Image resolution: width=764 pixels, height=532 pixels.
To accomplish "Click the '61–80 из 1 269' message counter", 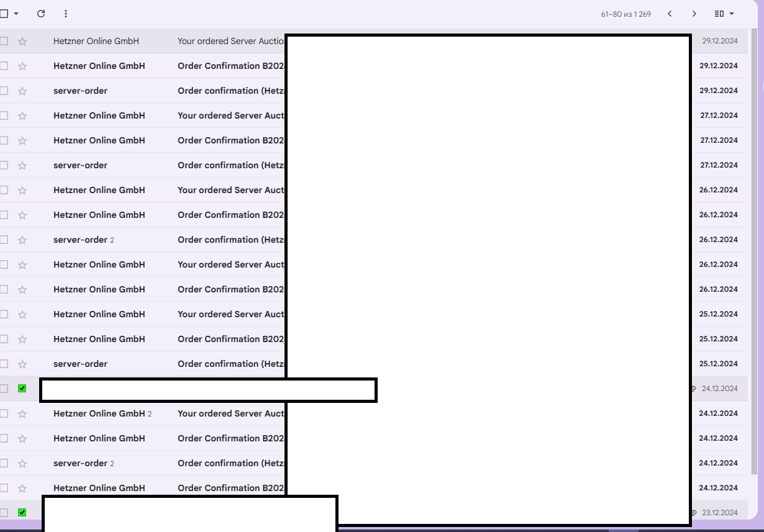I will (x=626, y=14).
